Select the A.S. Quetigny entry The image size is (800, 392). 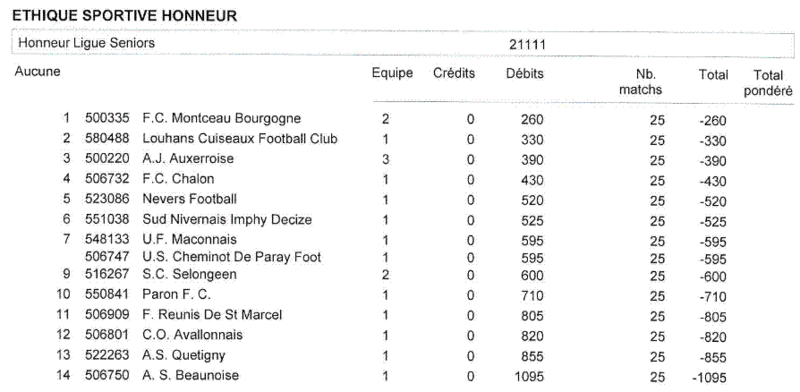pyautogui.click(x=184, y=355)
